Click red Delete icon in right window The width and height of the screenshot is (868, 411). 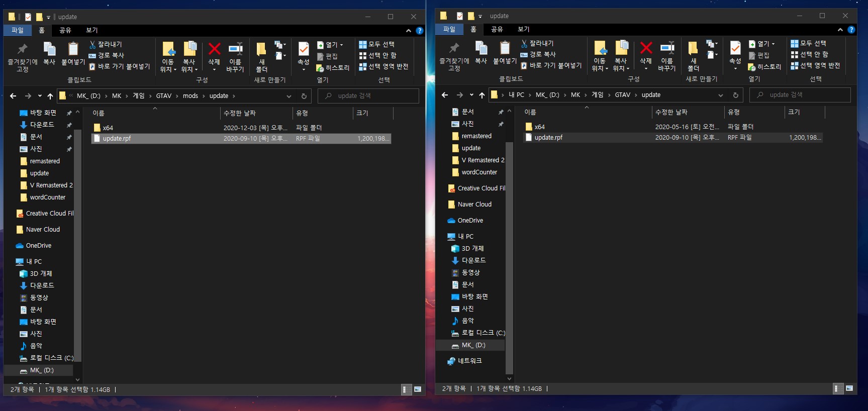click(x=646, y=48)
